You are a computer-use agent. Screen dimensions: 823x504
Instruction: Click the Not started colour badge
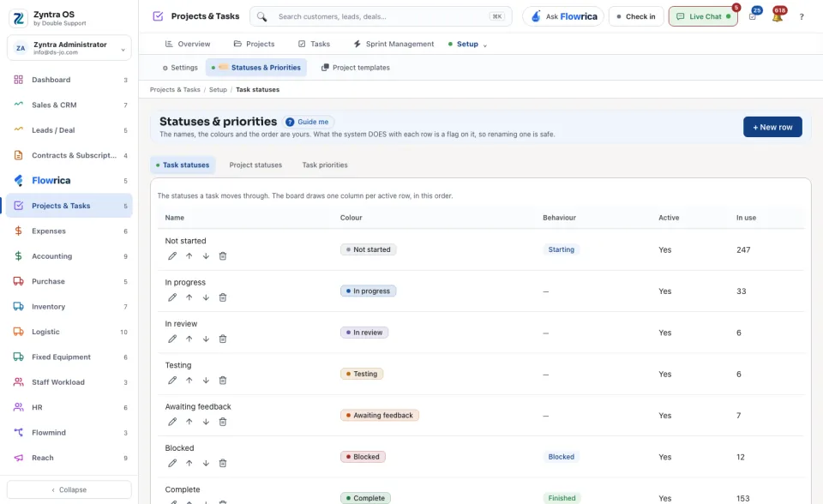pos(368,250)
